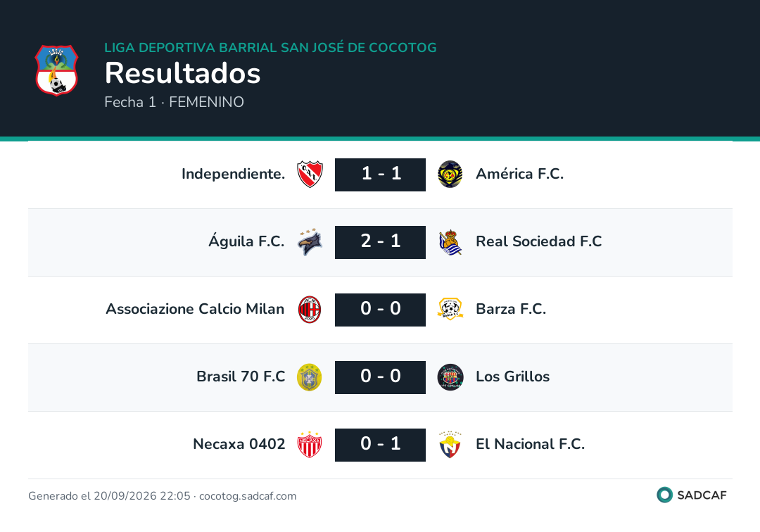This screenshot has height=532, width=760.
Task: Click the SADCAF ring logo in footer
Action: [x=664, y=495]
